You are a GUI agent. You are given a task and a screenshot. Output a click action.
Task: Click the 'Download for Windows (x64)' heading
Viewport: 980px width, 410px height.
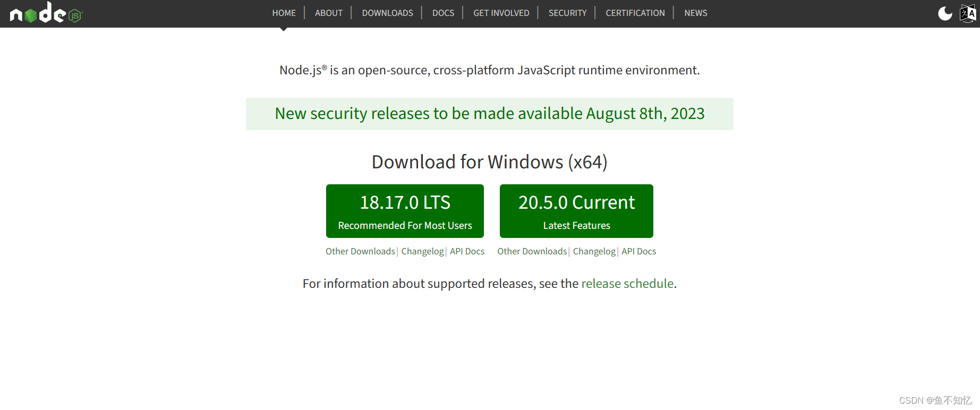[489, 162]
